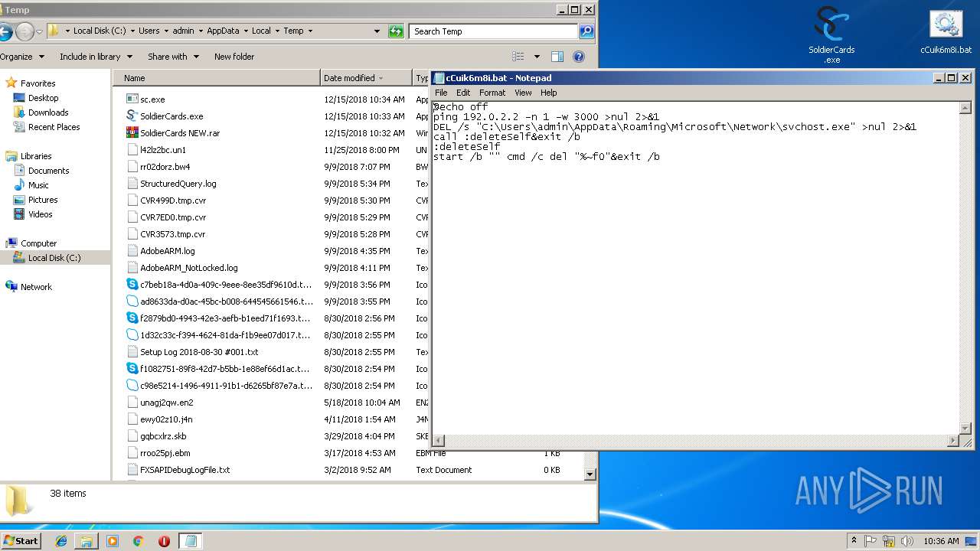
Task: Click the AppData breadcrumb segment
Action: click(x=223, y=31)
